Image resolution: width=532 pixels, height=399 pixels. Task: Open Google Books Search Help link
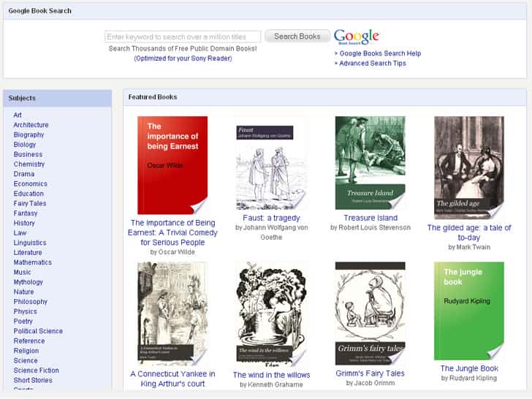[x=380, y=53]
